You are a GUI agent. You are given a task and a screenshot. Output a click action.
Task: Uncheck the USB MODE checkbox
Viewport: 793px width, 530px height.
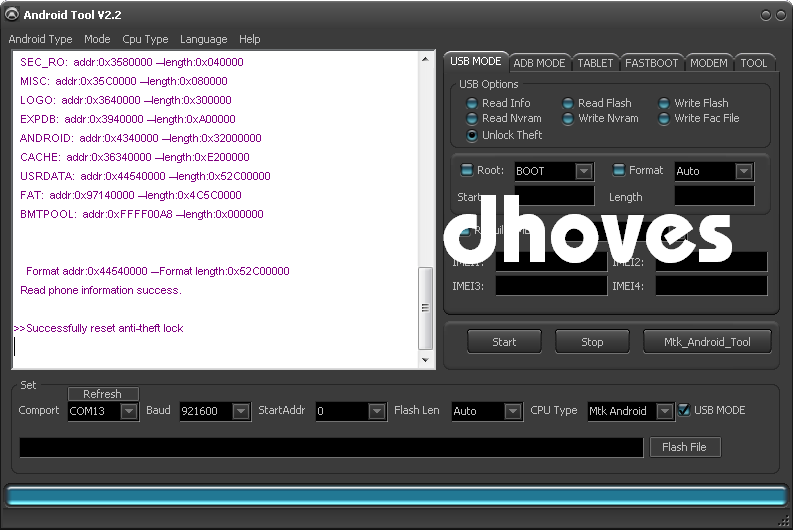684,410
